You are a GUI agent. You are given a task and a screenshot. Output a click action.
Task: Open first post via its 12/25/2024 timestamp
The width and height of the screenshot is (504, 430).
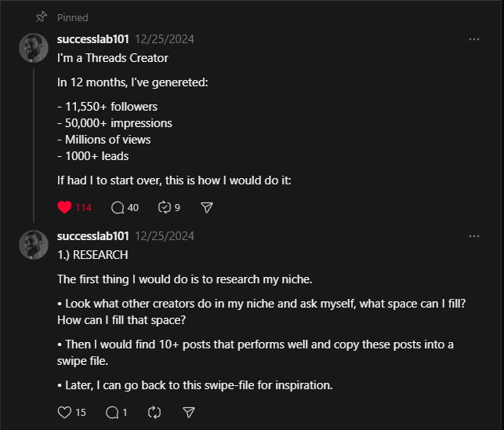[165, 39]
